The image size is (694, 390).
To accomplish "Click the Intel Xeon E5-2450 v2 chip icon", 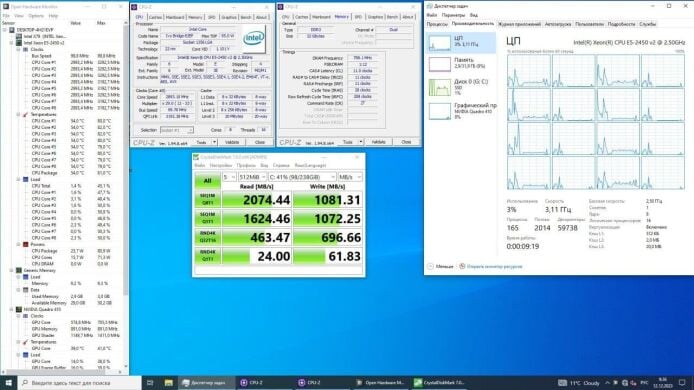I will pyautogui.click(x=19, y=43).
